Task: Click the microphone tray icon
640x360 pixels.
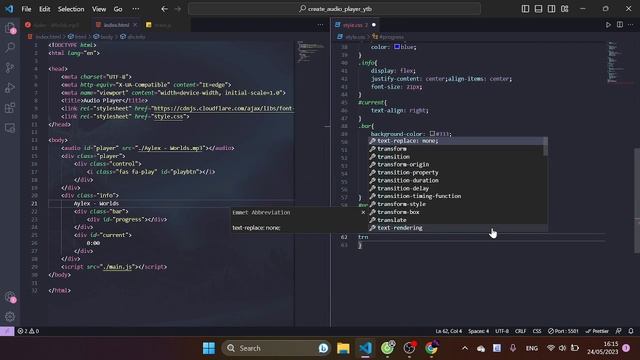Action: coord(513,348)
